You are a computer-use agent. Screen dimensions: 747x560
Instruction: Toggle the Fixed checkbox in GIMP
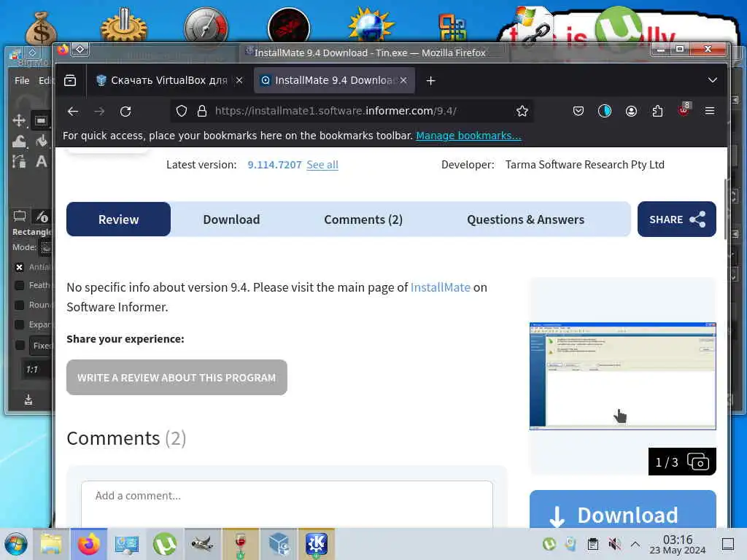point(20,345)
